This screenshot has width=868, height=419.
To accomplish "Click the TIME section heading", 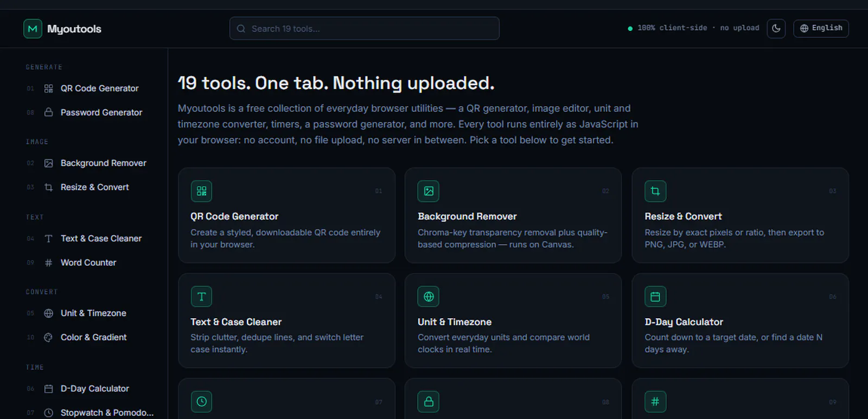I will click(x=35, y=368).
